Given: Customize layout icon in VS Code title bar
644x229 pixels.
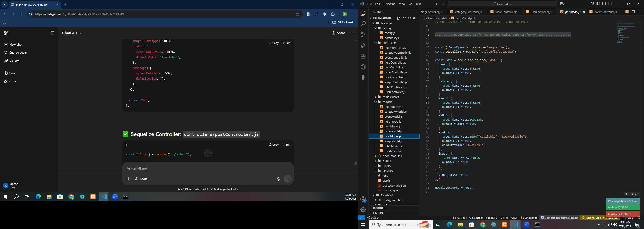Looking at the screenshot, I should (592, 4).
